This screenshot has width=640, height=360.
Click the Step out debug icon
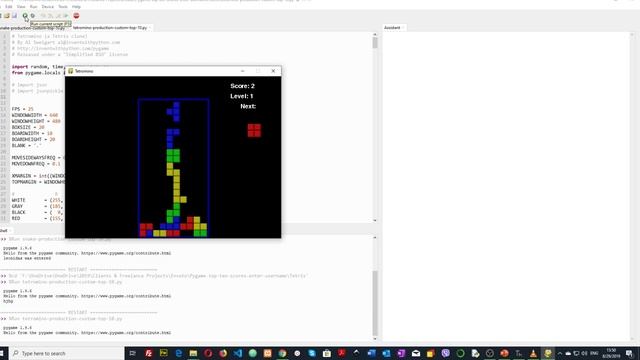pos(58,16)
